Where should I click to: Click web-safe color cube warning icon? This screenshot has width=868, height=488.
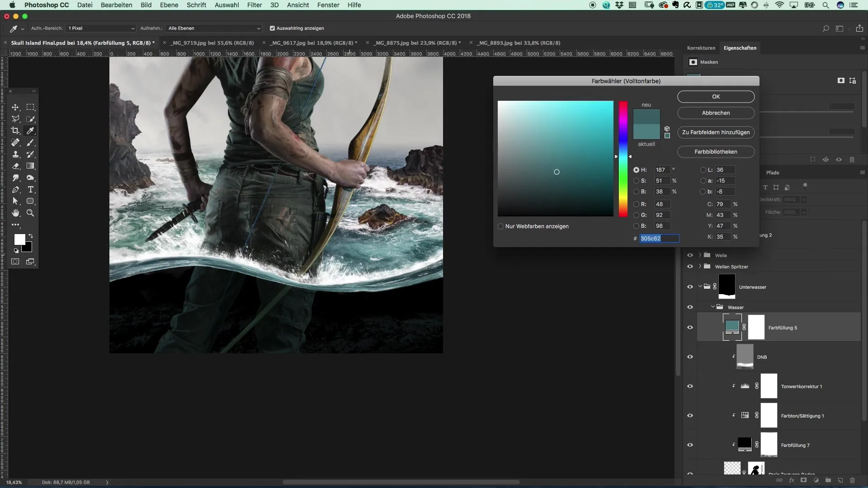click(x=667, y=129)
